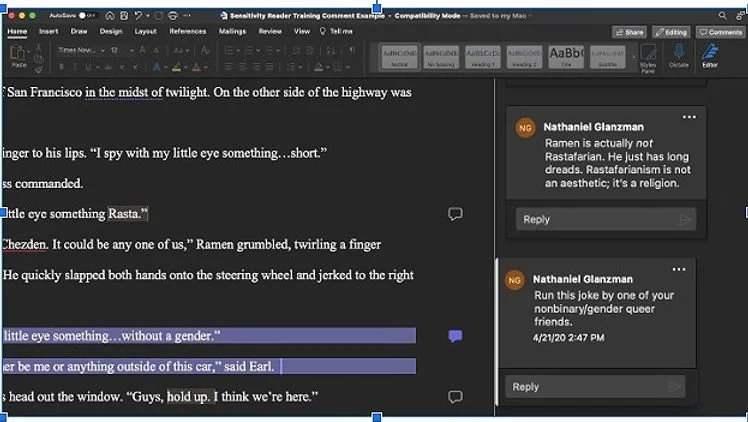Click the Home icon in title bar
The image size is (748, 422).
point(110,16)
